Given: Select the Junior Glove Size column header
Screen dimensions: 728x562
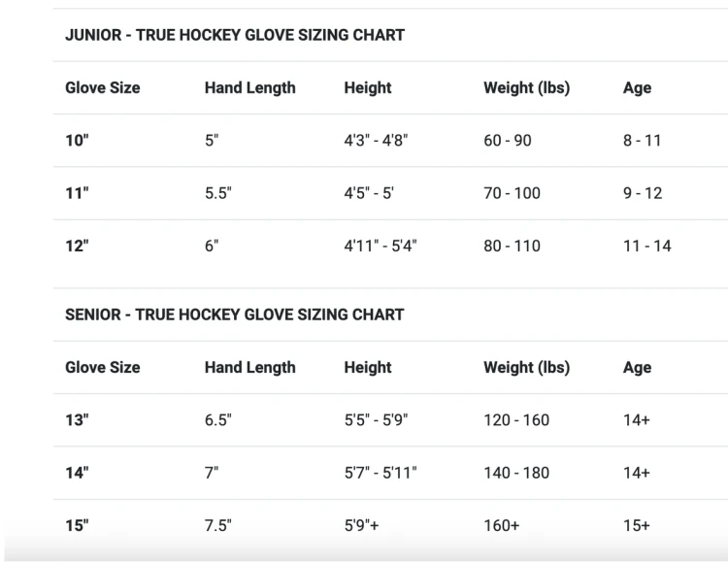Looking at the screenshot, I should pyautogui.click(x=103, y=87).
